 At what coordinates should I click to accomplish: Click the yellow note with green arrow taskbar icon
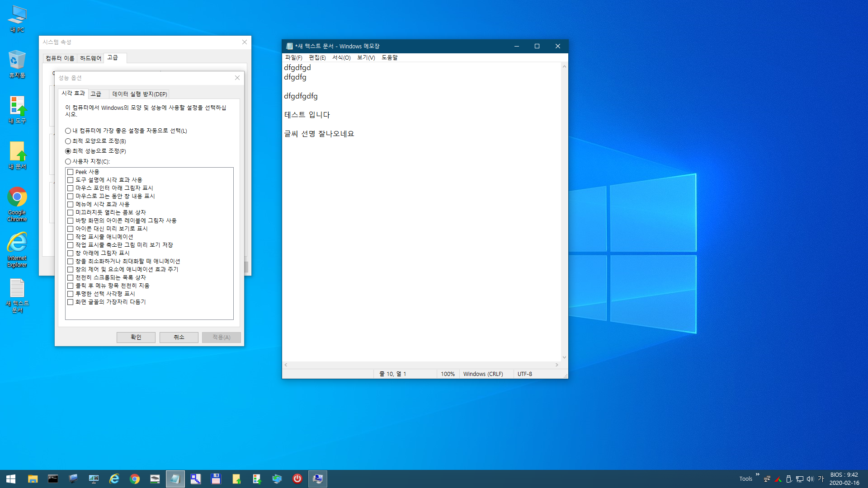236,479
